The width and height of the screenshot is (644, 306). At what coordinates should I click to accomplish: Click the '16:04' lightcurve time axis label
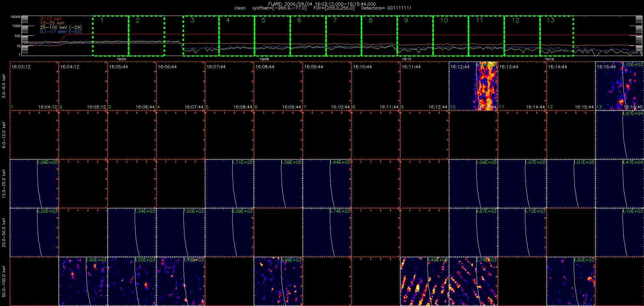click(121, 59)
